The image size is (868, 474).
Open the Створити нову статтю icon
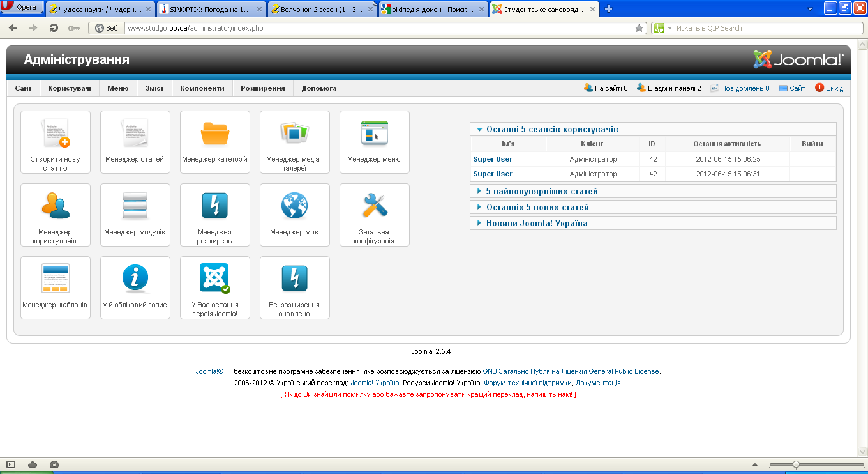click(x=56, y=142)
